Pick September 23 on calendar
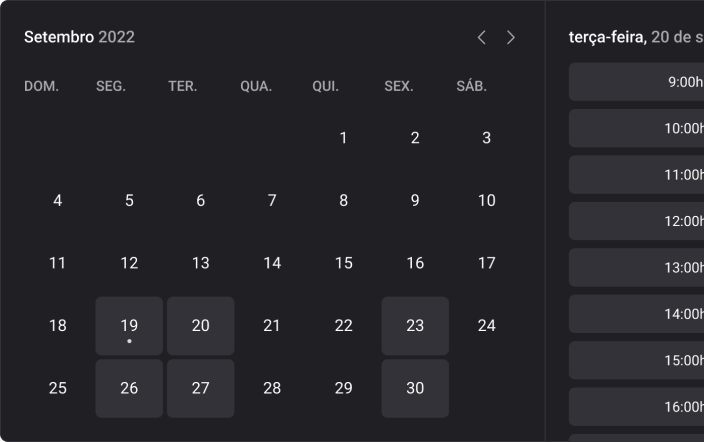This screenshot has width=704, height=442. 415,326
